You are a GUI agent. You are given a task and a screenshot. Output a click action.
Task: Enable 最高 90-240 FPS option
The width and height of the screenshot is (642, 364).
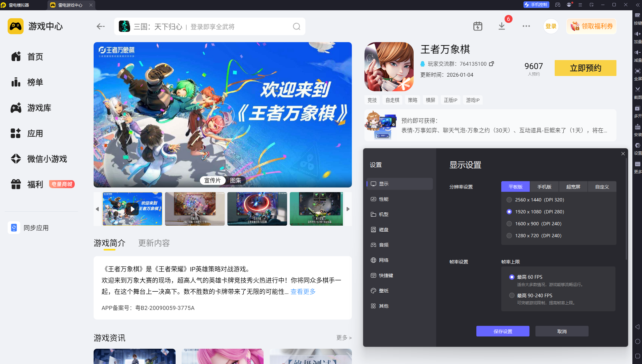point(512,295)
